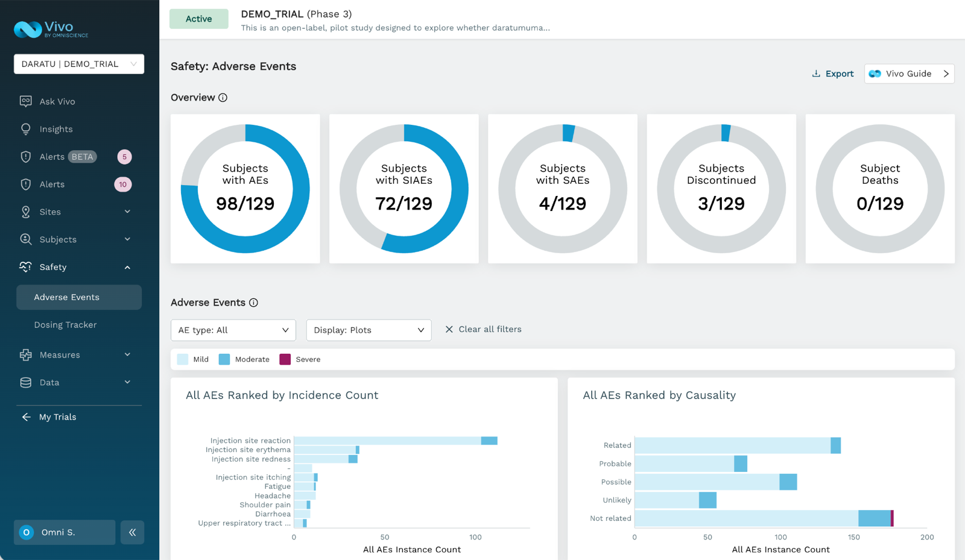Export the adverse events data
This screenshot has height=560, width=965.
click(832, 74)
